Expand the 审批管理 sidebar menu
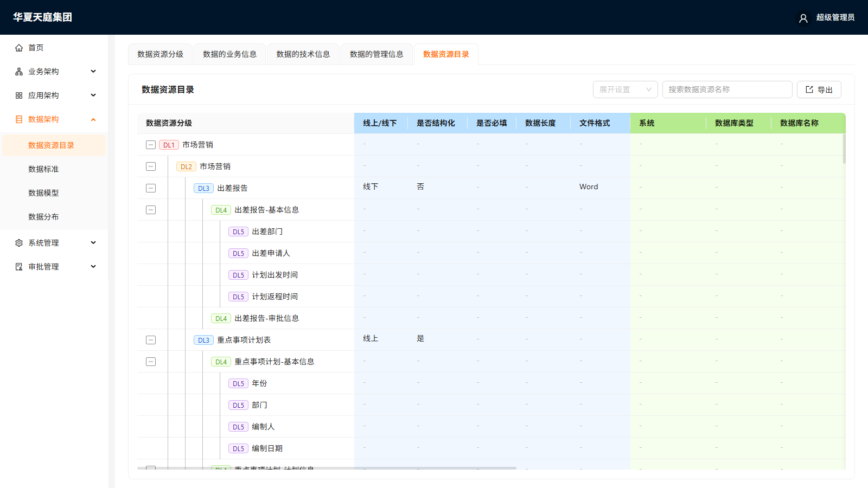This screenshot has width=868, height=488. click(93, 267)
